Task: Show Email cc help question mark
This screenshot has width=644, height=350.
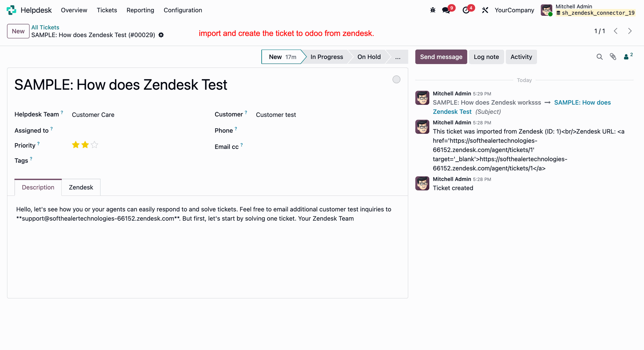Action: (241, 145)
